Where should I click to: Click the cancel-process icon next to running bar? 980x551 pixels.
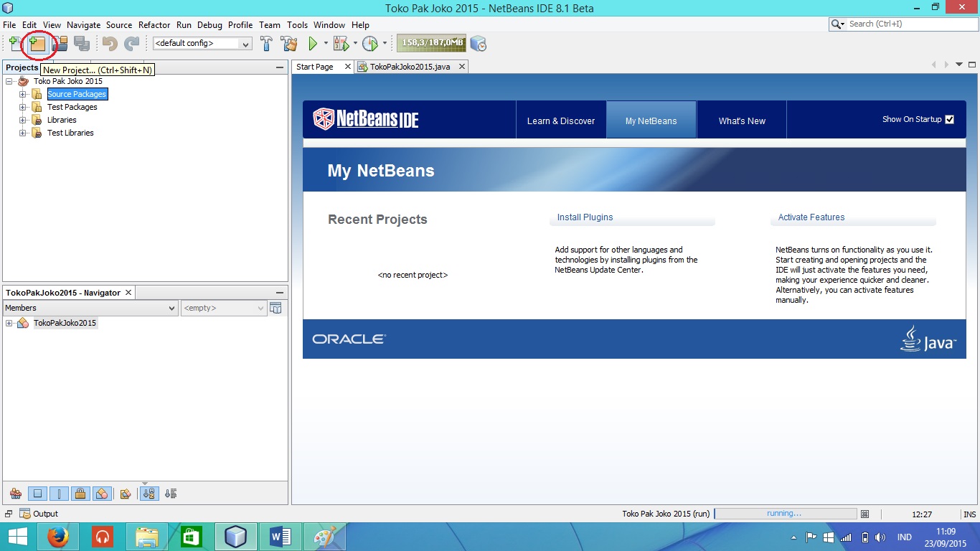864,514
